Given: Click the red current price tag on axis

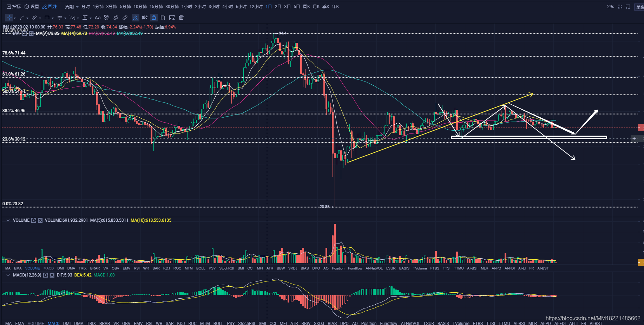Looking at the screenshot, I should [x=641, y=128].
